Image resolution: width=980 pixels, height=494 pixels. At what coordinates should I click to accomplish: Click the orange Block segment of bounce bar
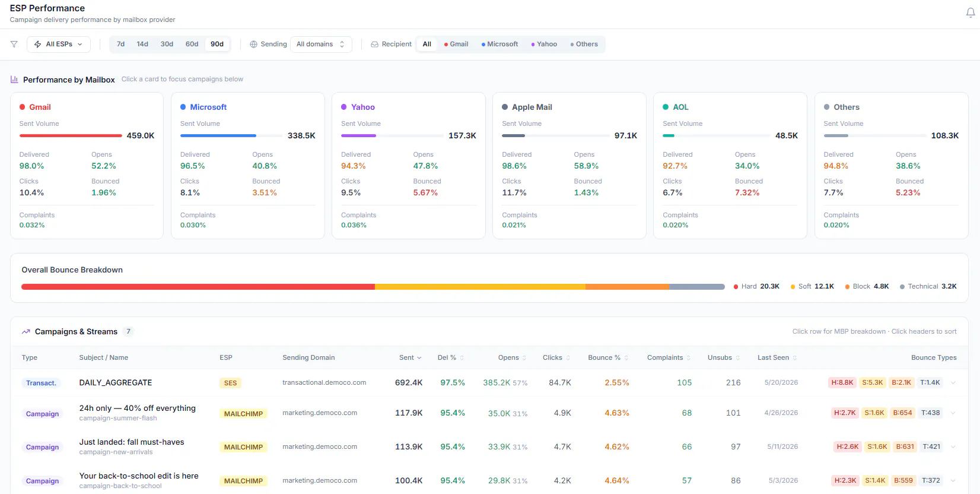(x=627, y=287)
